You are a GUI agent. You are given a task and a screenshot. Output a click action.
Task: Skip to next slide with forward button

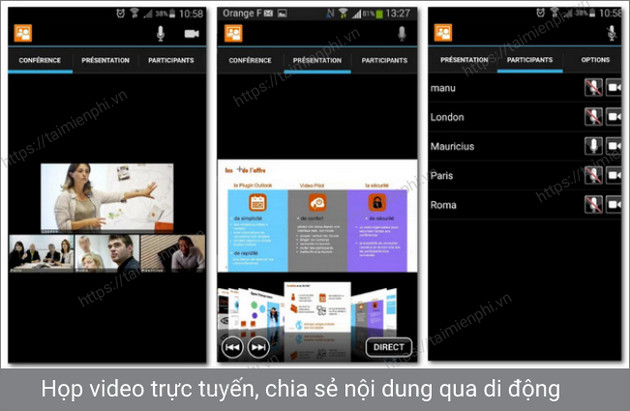[258, 347]
